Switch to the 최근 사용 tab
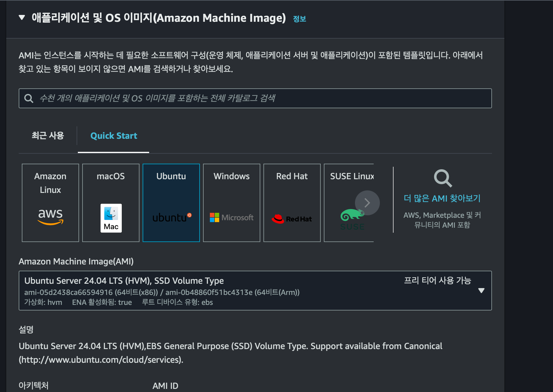This screenshot has width=553, height=392. (48, 136)
